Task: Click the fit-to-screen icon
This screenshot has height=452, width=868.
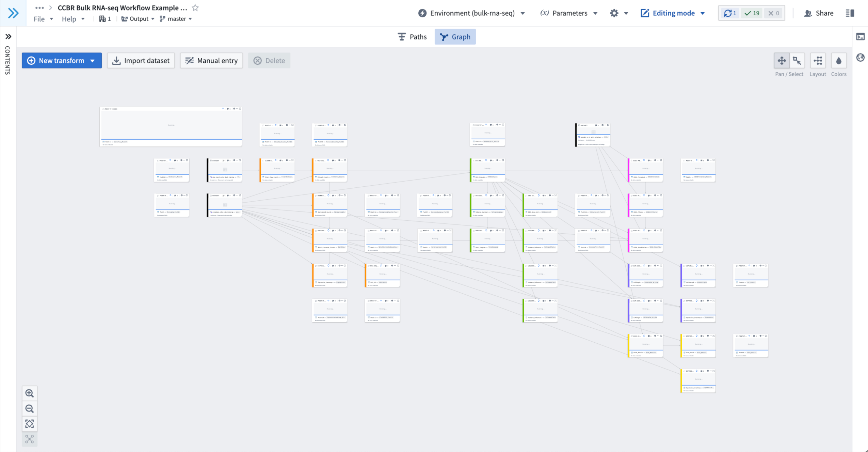Action: coord(30,424)
